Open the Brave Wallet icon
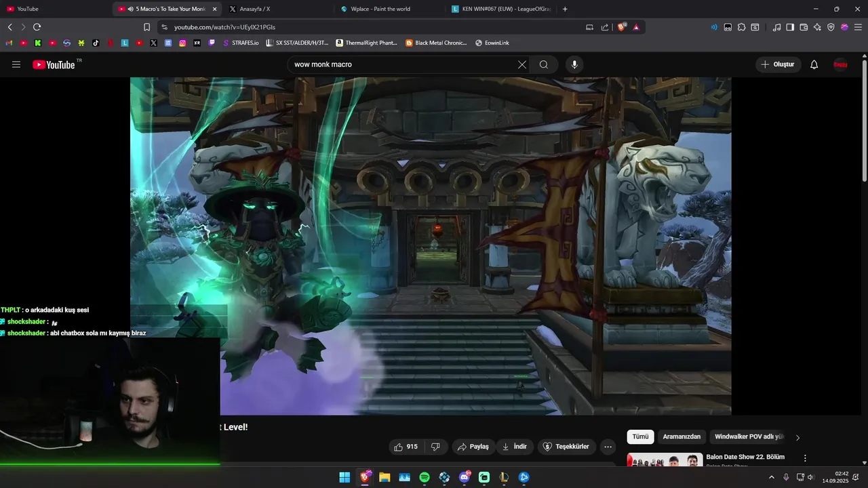868x488 pixels. pos(804,27)
